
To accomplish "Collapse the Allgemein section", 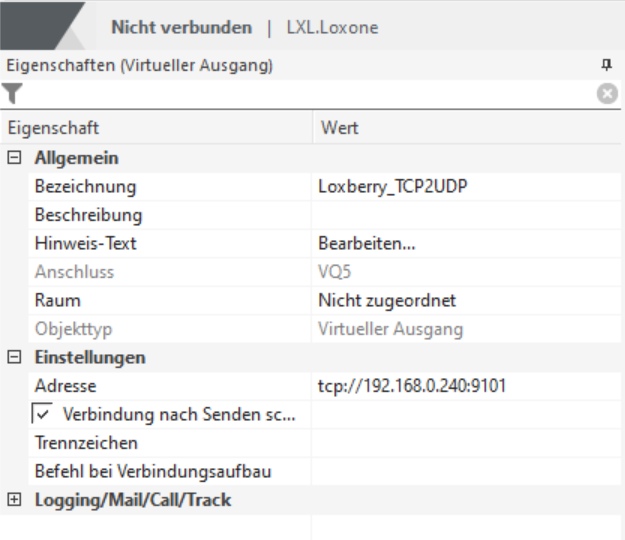I will [14, 158].
